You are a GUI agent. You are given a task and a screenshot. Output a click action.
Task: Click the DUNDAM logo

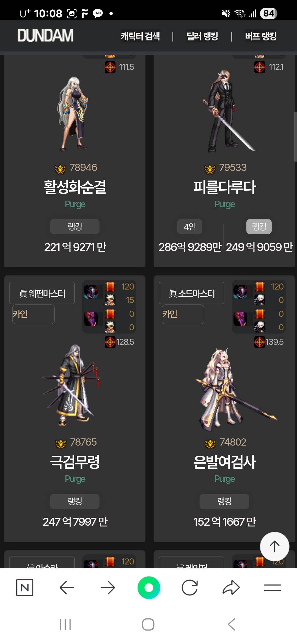pyautogui.click(x=46, y=36)
